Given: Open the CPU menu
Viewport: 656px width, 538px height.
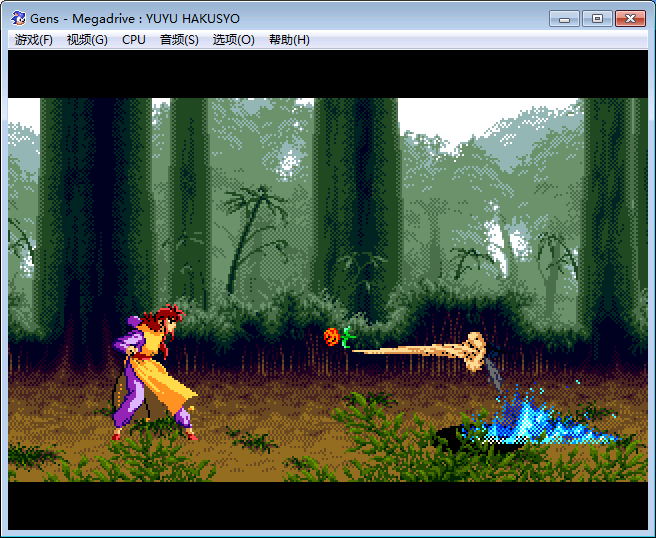Looking at the screenshot, I should (x=133, y=40).
